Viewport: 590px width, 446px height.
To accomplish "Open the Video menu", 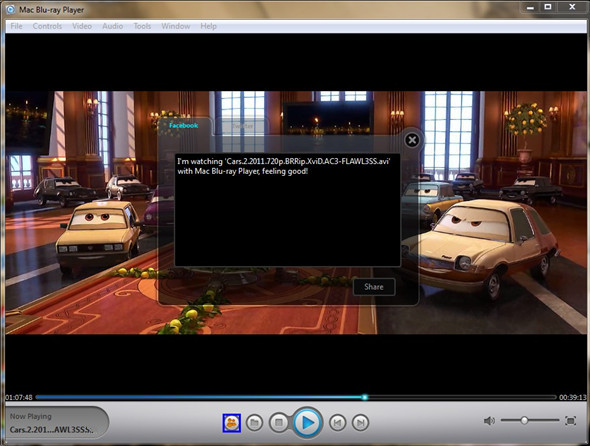I will [82, 26].
